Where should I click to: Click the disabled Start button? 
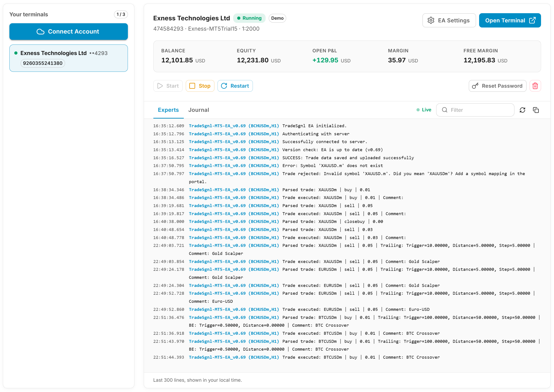(168, 86)
